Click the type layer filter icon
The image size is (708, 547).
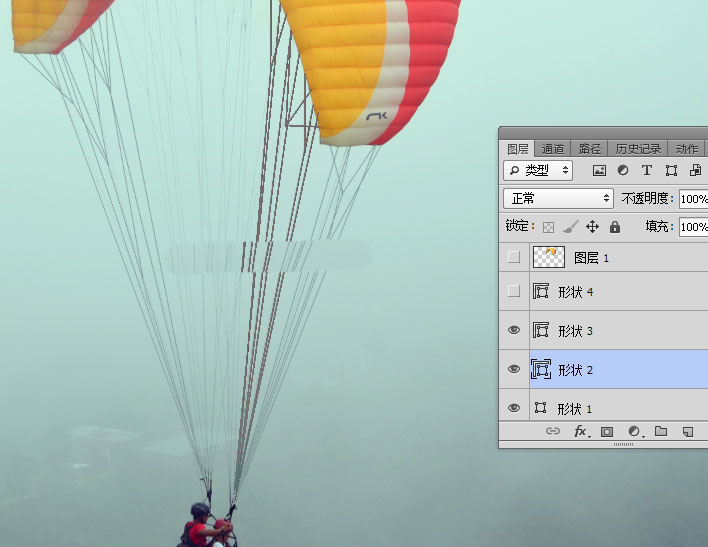[x=647, y=171]
